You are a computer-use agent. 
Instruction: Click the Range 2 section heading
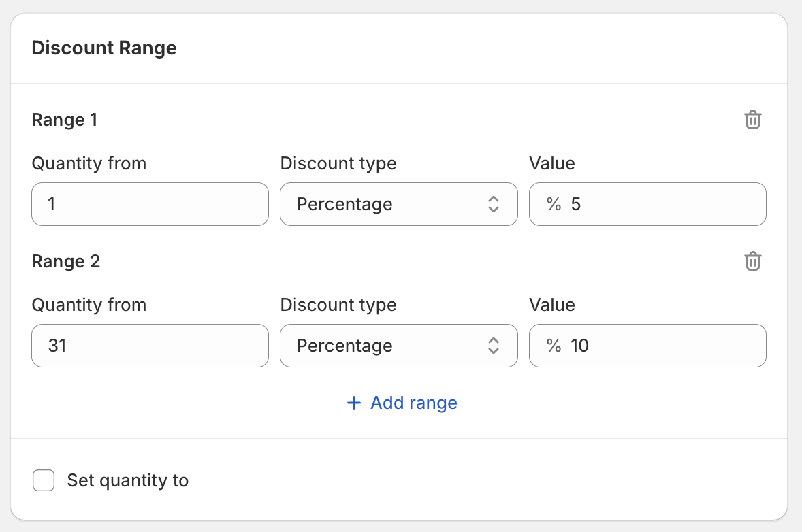[x=66, y=262]
